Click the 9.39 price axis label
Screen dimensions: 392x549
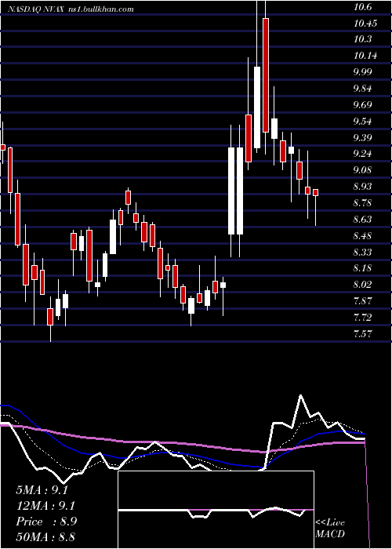click(363, 138)
